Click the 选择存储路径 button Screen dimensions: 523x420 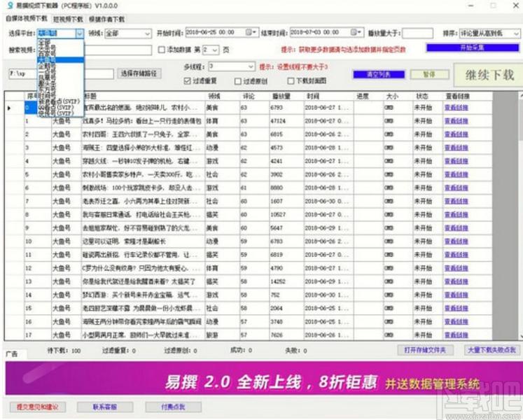point(139,73)
